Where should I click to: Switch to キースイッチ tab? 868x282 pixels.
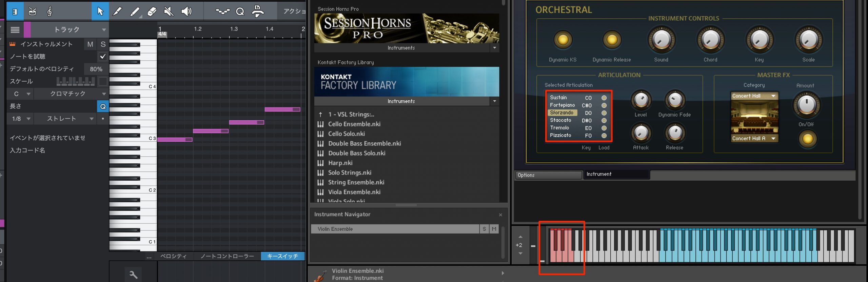click(x=282, y=256)
